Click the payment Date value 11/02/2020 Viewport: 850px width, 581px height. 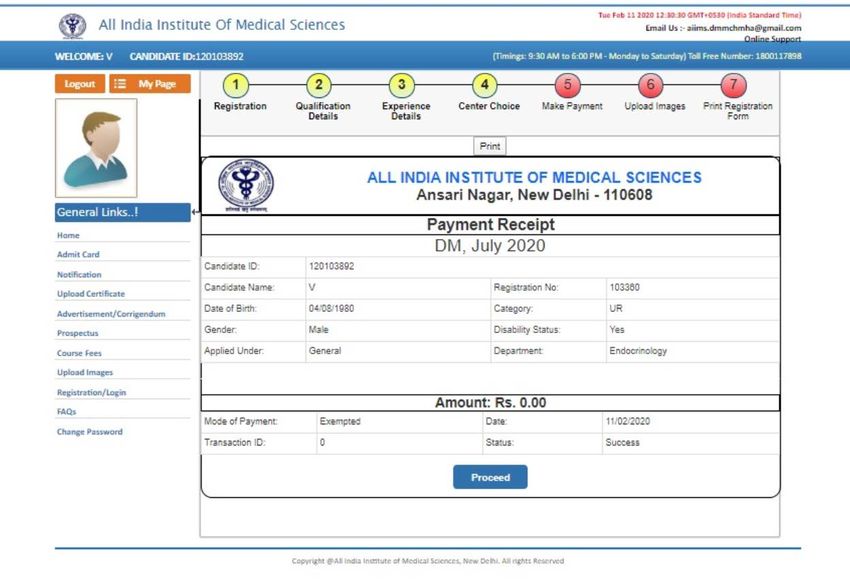click(628, 421)
